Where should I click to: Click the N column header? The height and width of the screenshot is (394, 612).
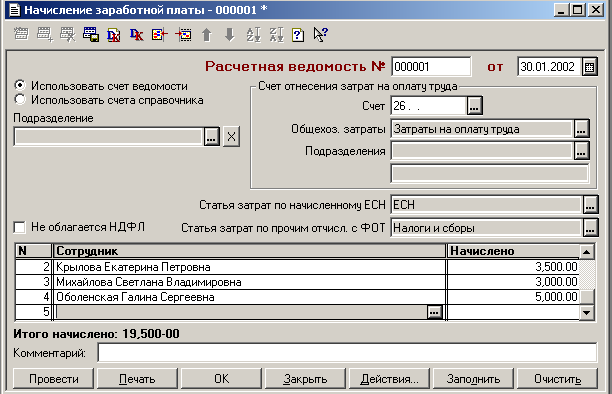34,251
